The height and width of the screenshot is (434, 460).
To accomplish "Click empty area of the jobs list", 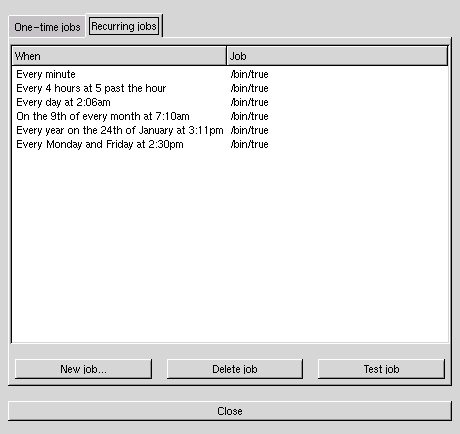I will coord(230,247).
